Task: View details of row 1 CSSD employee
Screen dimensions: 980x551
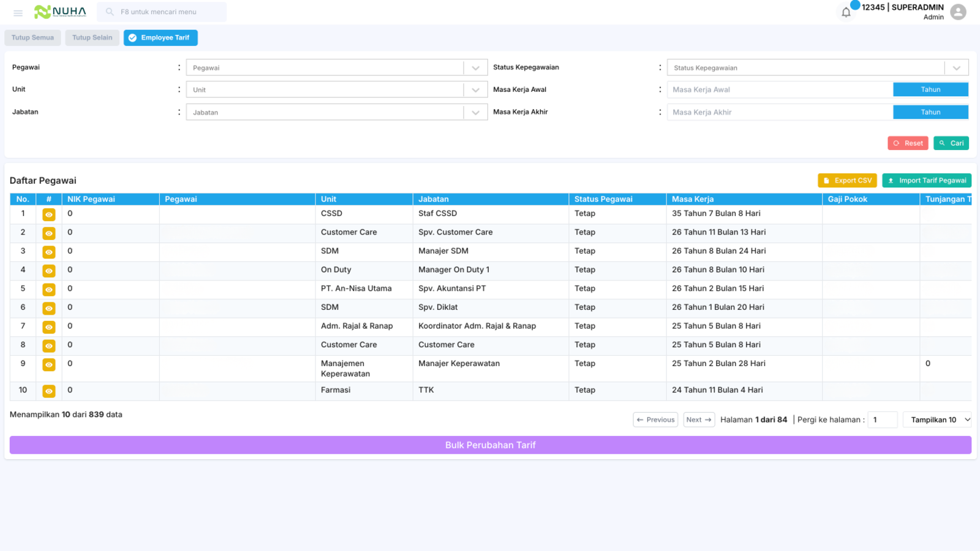Action: point(49,214)
